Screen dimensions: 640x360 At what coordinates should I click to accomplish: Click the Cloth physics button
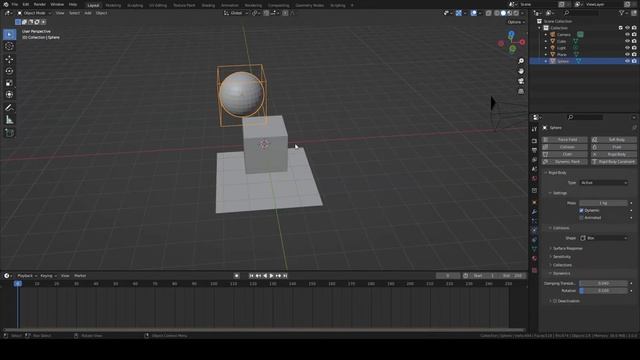[565, 154]
